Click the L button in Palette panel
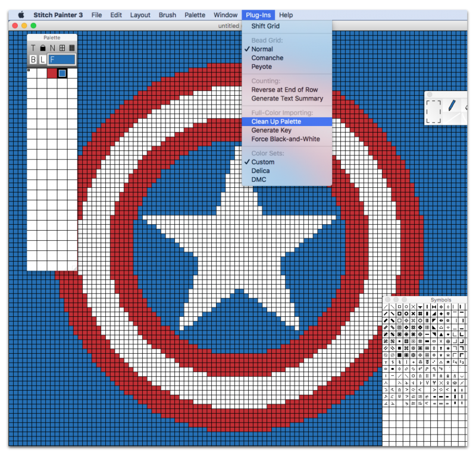The width and height of the screenshot is (476, 456). point(42,59)
